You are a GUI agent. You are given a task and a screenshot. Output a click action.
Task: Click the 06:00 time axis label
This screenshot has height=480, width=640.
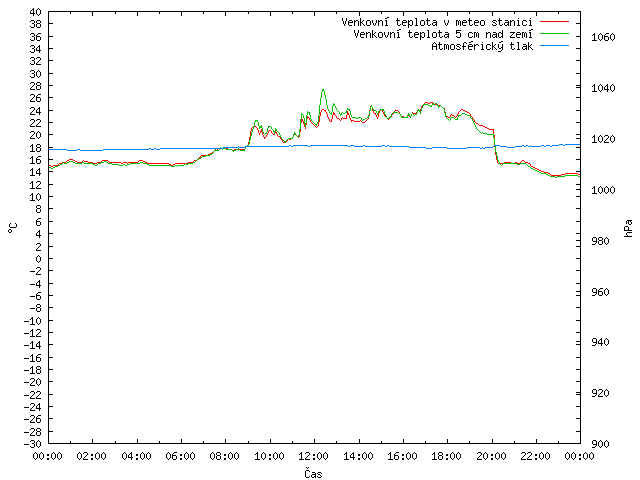tap(181, 456)
